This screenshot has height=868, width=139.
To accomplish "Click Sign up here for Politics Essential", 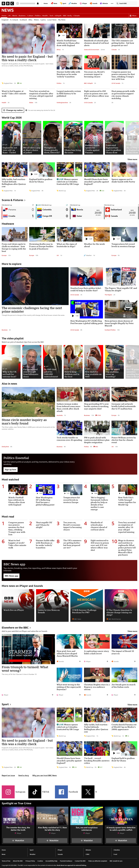I will tap(10, 469).
